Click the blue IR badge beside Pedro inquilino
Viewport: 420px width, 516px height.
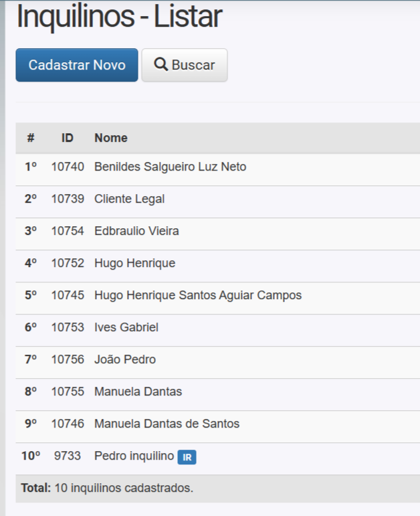(x=187, y=457)
